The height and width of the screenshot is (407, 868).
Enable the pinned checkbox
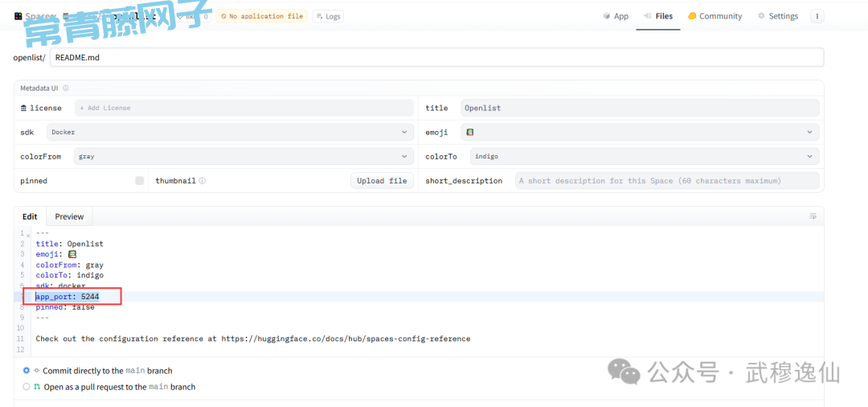140,181
